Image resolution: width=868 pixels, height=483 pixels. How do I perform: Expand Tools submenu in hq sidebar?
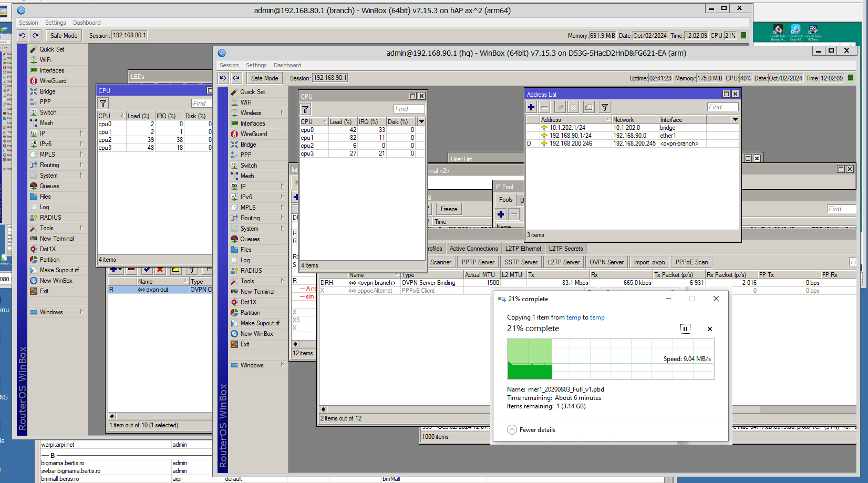tap(283, 281)
